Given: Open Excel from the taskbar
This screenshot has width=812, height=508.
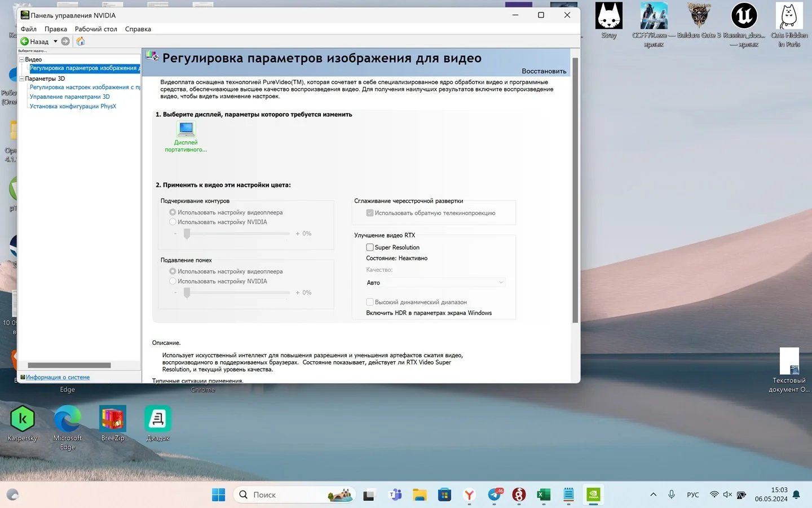Looking at the screenshot, I should pyautogui.click(x=543, y=495).
